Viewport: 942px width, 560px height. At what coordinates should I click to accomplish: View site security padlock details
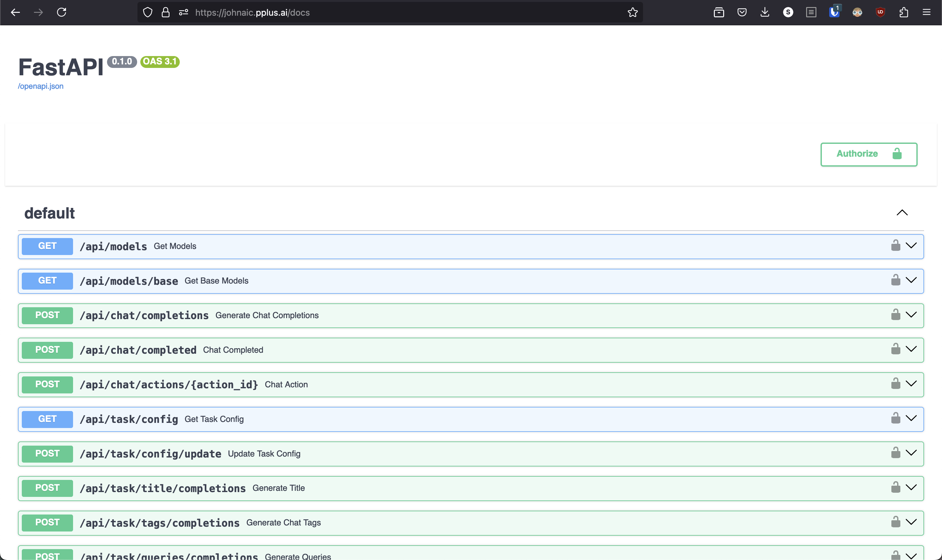click(165, 12)
